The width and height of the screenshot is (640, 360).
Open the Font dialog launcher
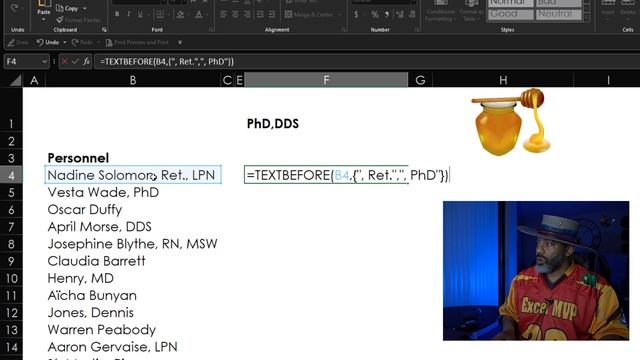click(211, 30)
